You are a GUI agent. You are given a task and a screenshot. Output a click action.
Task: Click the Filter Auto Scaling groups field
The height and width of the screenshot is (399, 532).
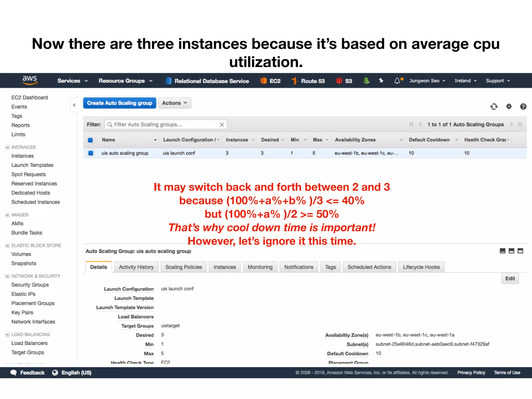166,124
